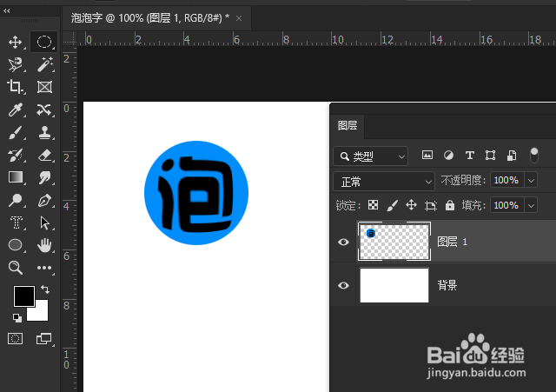Click the 填充 100% input field
556x392 pixels.
(x=507, y=205)
